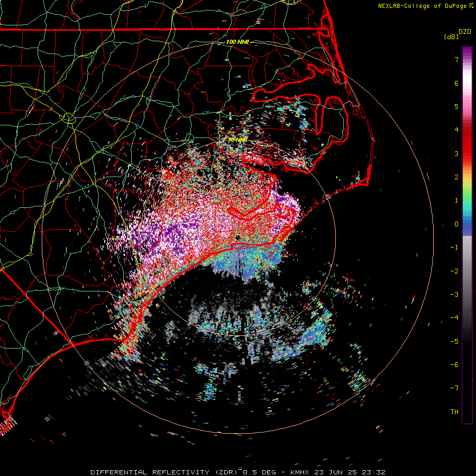The width and height of the screenshot is (476, 476).
Task: Click the 3 value on the color scale
Action: [x=456, y=153]
